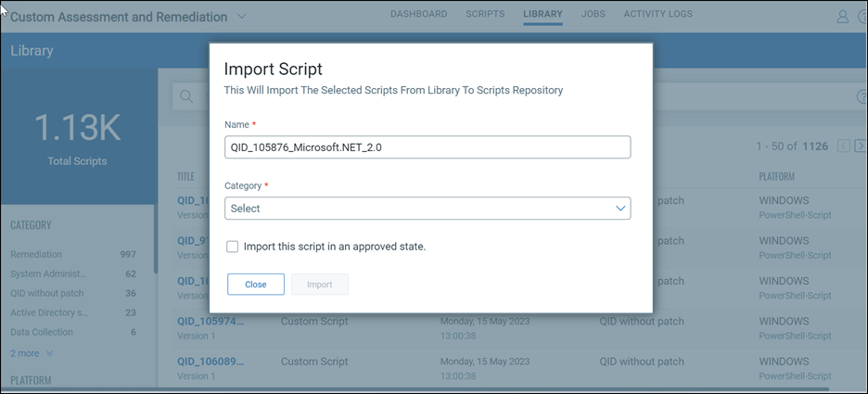Close the Import Script dialog
This screenshot has width=868, height=394.
(x=256, y=284)
